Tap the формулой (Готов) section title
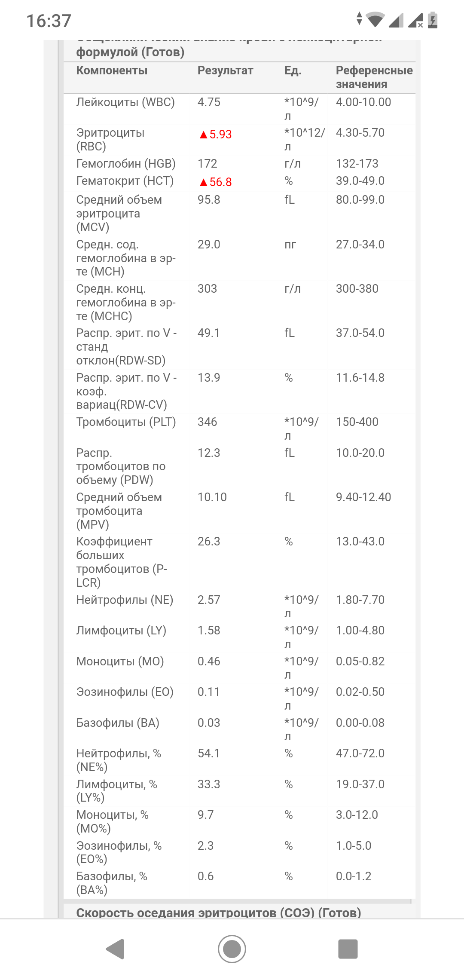 tap(130, 52)
